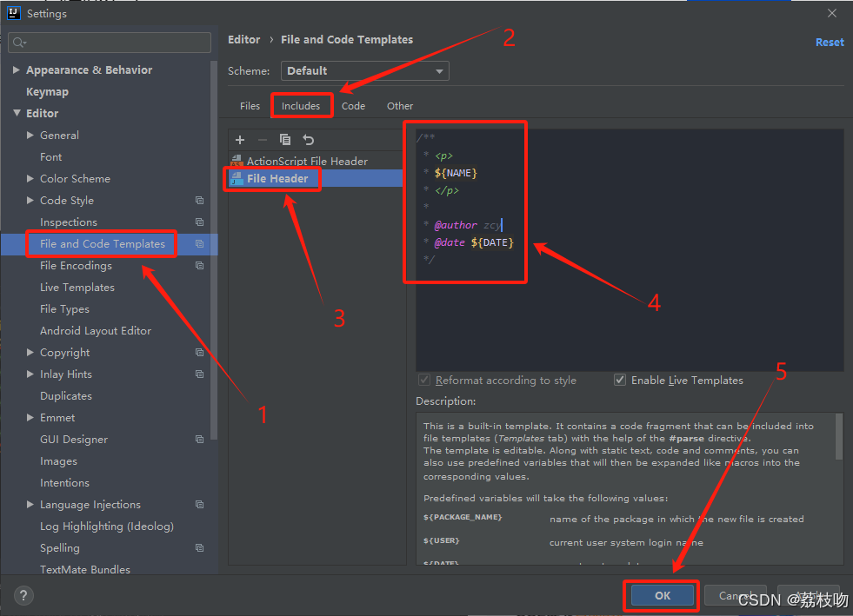The height and width of the screenshot is (616, 853).
Task: Revert template to original with the undo icon
Action: coord(309,140)
